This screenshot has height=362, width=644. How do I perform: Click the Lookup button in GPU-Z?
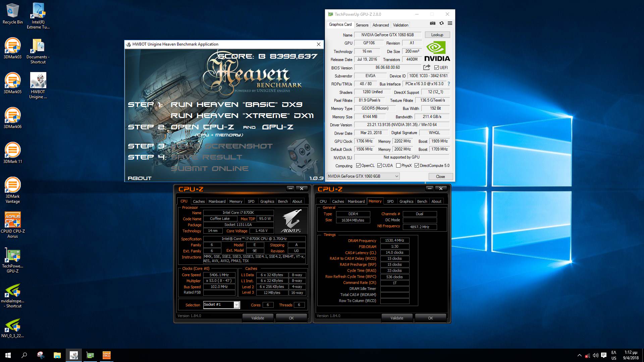pyautogui.click(x=437, y=35)
